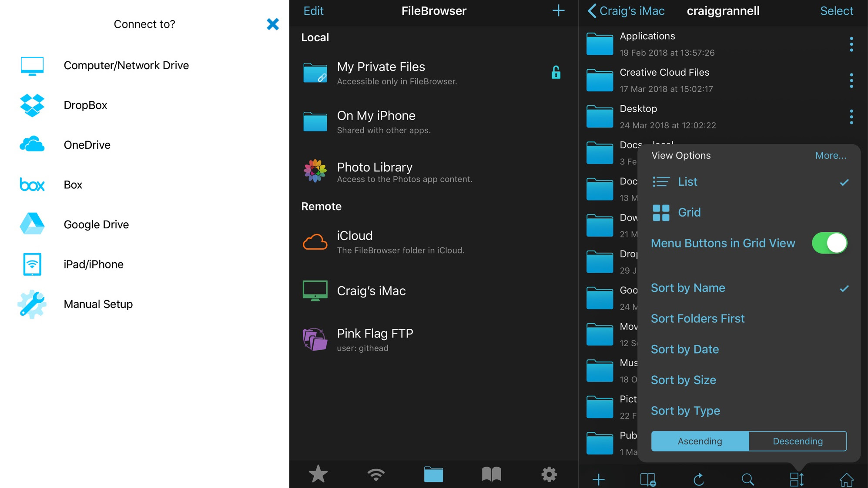Image resolution: width=868 pixels, height=488 pixels.
Task: Toggle Menu Buttons in Grid View switch
Action: (829, 243)
